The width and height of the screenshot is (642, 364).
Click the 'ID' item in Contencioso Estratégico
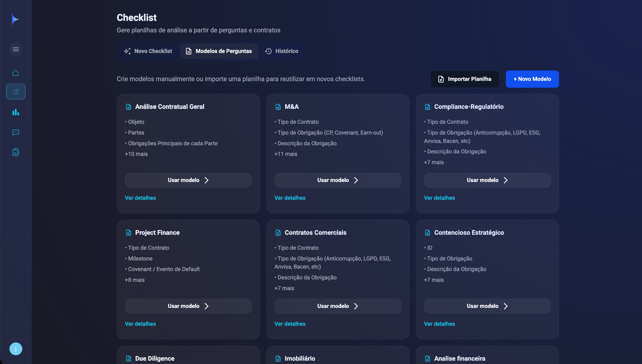point(428,248)
